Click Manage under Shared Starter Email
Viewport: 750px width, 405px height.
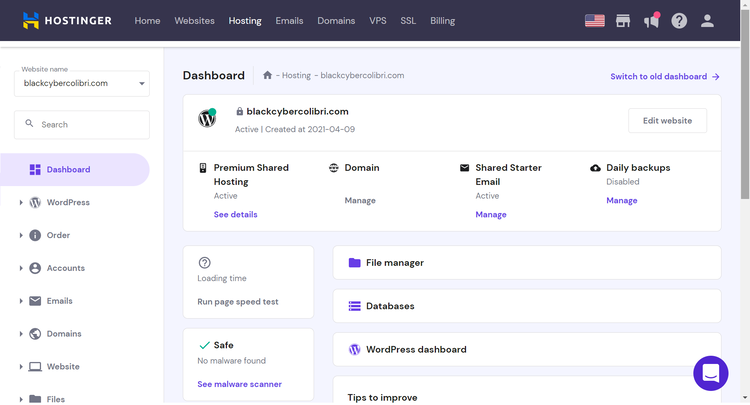click(491, 215)
